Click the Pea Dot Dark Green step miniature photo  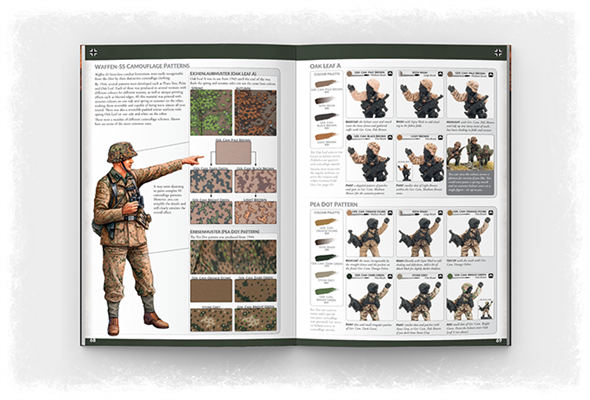click(369, 300)
